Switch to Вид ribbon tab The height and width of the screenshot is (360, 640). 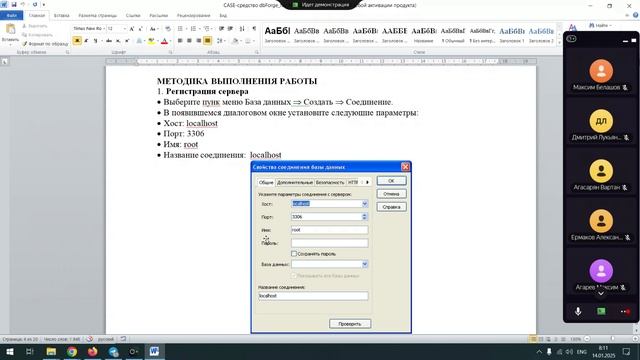(223, 16)
